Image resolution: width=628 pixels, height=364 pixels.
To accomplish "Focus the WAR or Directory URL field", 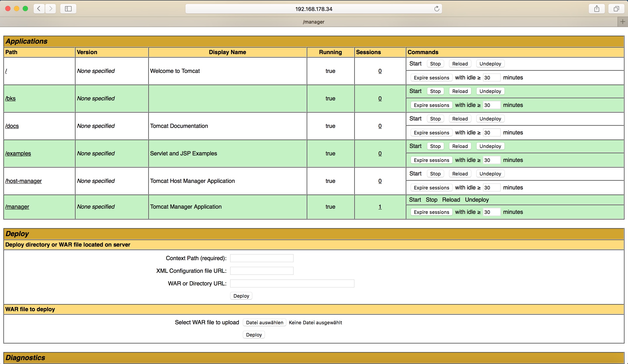I will click(x=292, y=283).
